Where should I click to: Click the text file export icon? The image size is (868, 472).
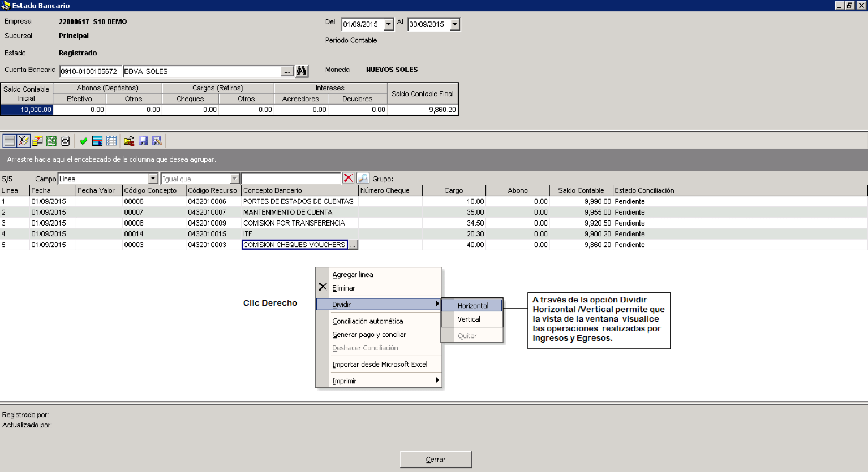click(65, 141)
